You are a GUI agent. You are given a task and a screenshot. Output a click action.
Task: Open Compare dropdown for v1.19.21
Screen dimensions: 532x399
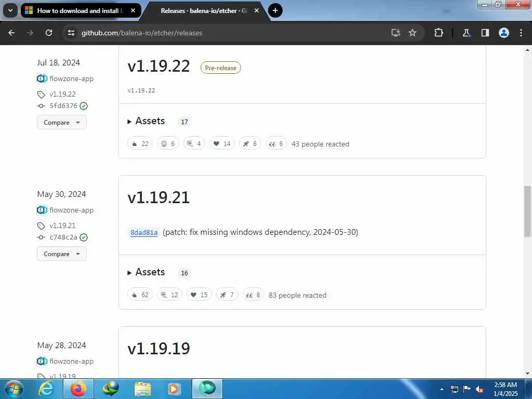coord(62,254)
